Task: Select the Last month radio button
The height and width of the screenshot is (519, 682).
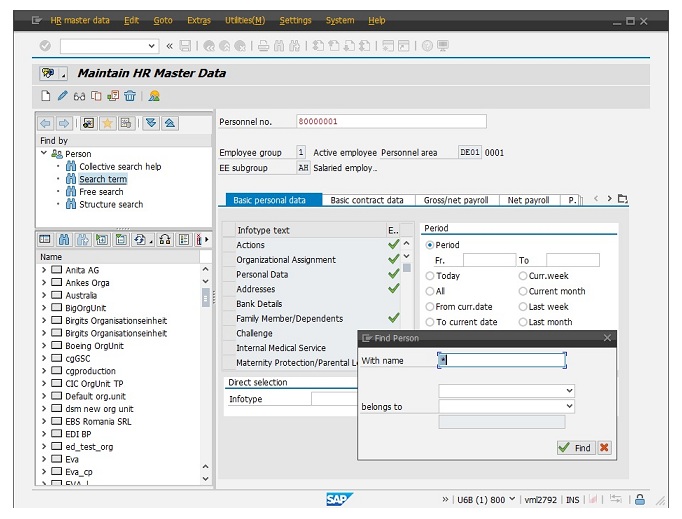Action: 523,322
